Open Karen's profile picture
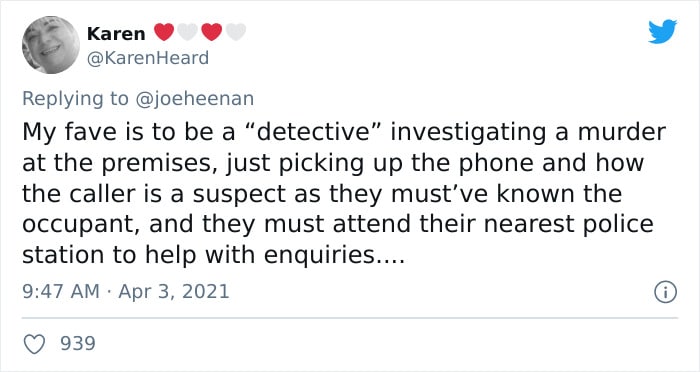This screenshot has height=372, width=700. (51, 45)
